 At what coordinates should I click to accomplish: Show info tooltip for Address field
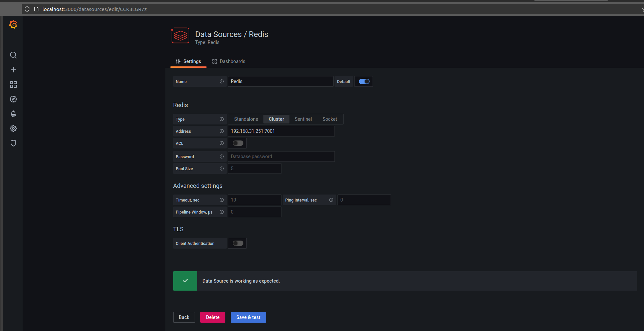tap(222, 131)
